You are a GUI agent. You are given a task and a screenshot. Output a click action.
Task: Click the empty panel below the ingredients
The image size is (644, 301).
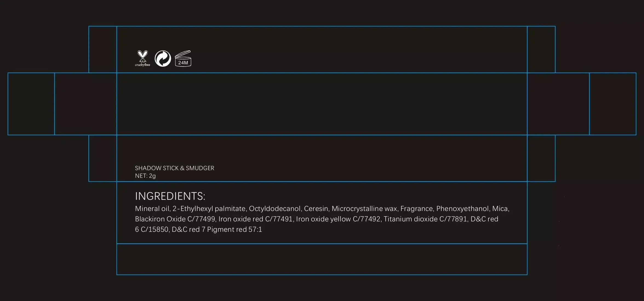pos(322,259)
